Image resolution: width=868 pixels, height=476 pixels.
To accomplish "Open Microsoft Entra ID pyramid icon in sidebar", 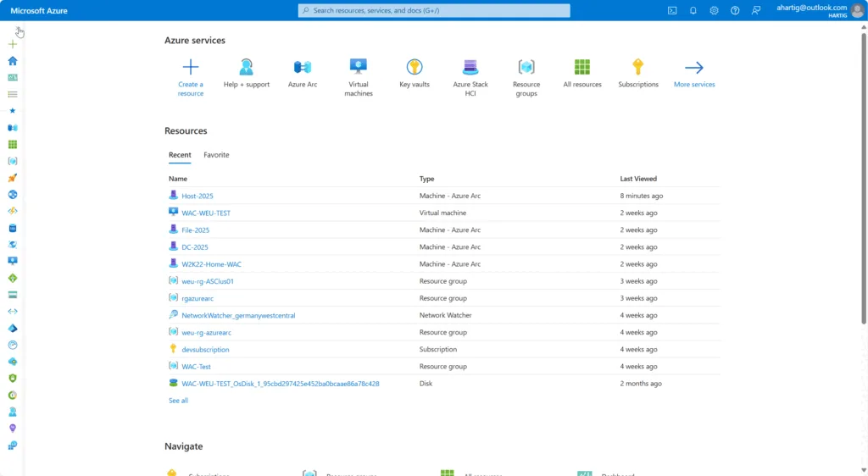I will (12, 328).
